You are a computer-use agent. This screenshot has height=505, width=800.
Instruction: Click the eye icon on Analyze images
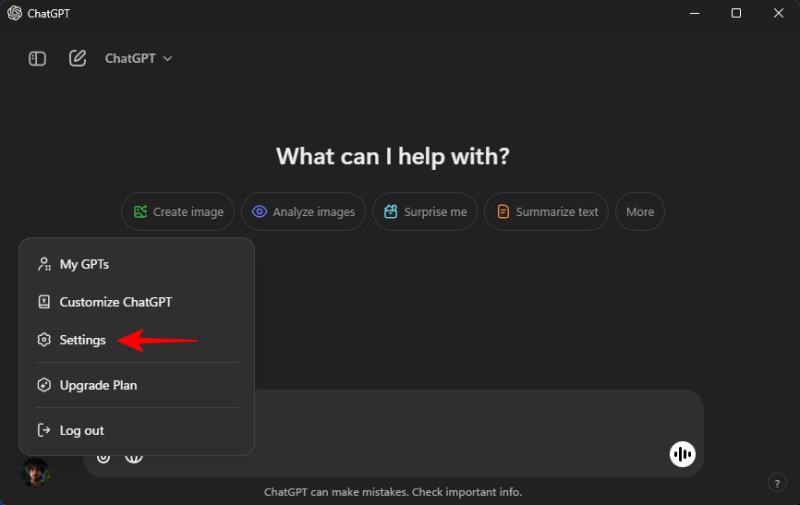(x=259, y=212)
